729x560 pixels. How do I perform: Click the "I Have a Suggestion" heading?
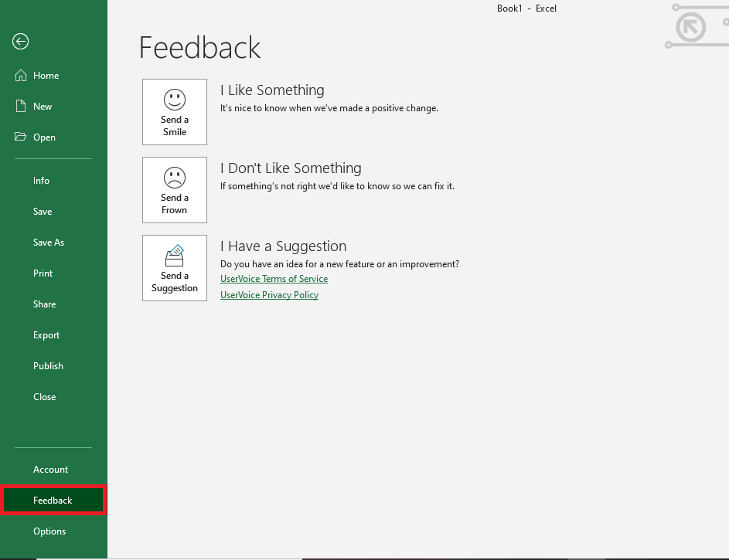coord(284,246)
